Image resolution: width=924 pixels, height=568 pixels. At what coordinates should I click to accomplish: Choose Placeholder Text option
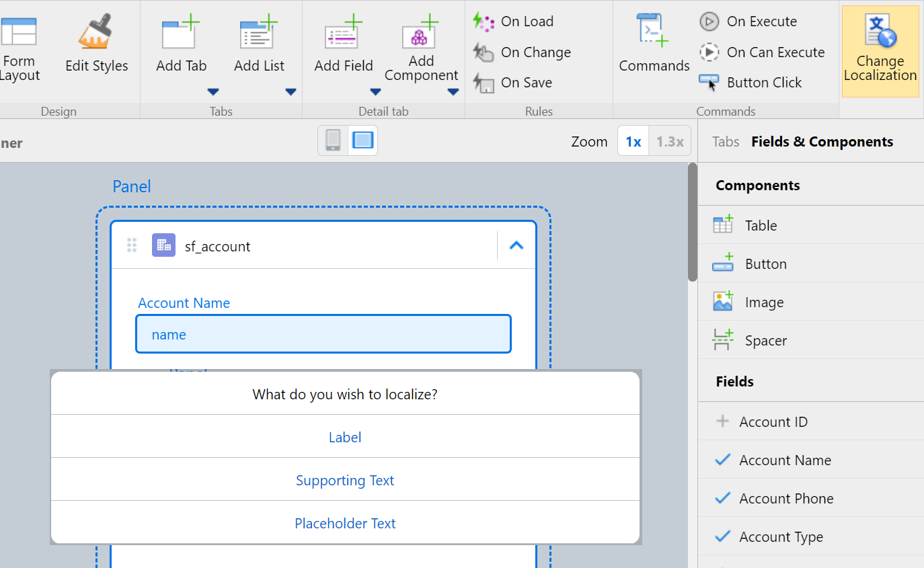point(345,524)
